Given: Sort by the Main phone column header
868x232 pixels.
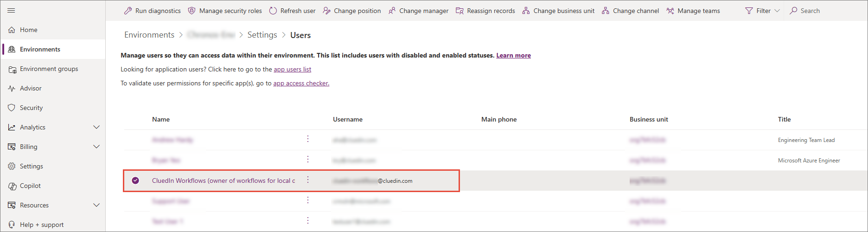Looking at the screenshot, I should coord(499,119).
